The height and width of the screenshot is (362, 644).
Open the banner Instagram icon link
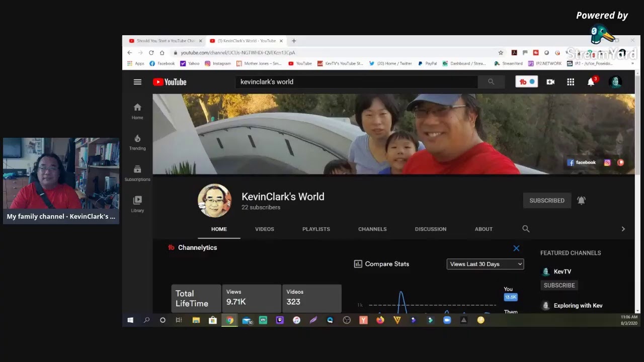607,162
